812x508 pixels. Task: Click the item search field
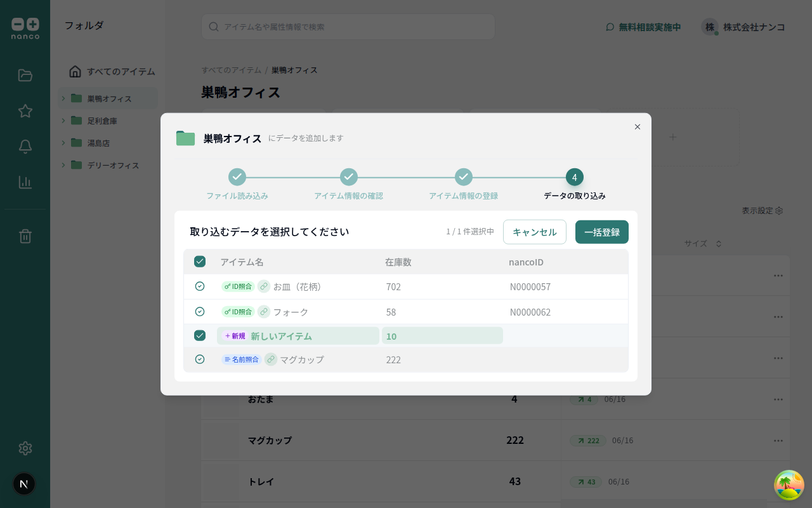348,27
